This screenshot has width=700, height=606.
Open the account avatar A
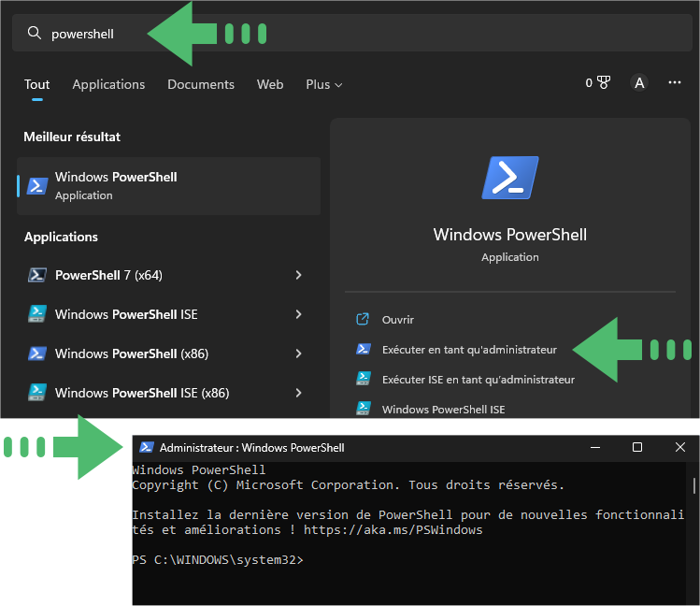pyautogui.click(x=639, y=82)
